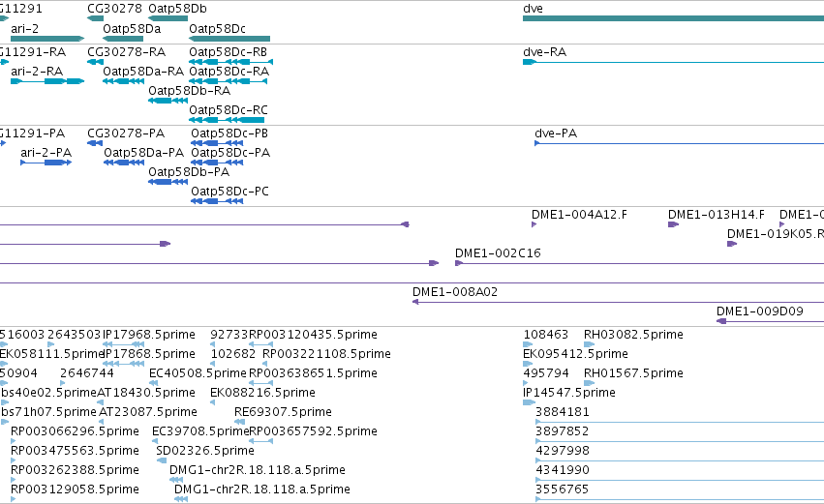This screenshot has height=504, width=824.
Task: Select the ari-2-PA protein label
Action: click(46, 152)
